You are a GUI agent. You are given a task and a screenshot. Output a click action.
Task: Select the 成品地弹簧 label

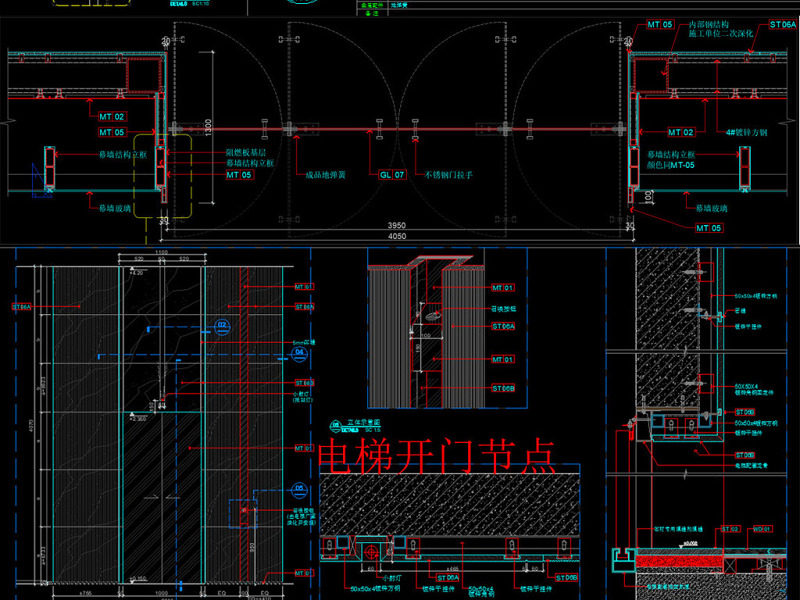pyautogui.click(x=326, y=174)
